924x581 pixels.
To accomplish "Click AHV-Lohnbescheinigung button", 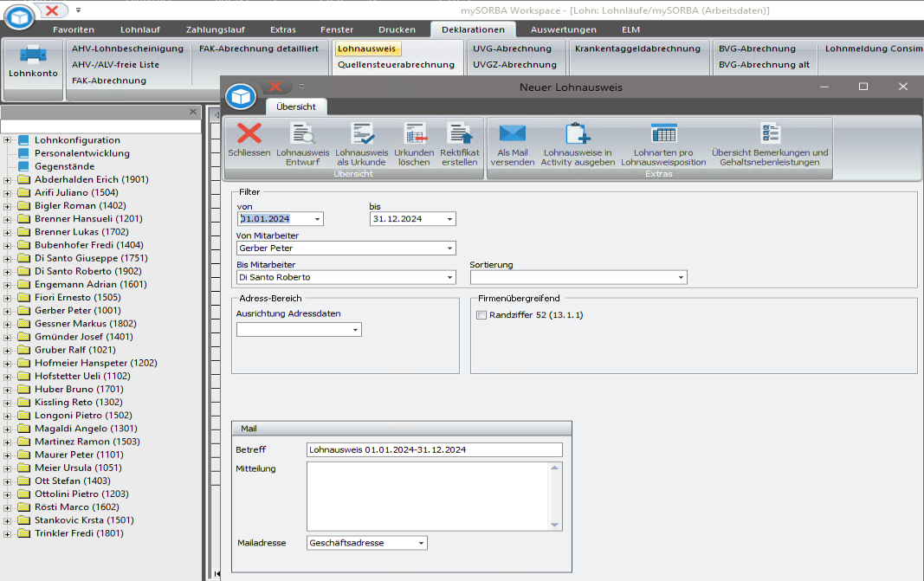I will (127, 48).
